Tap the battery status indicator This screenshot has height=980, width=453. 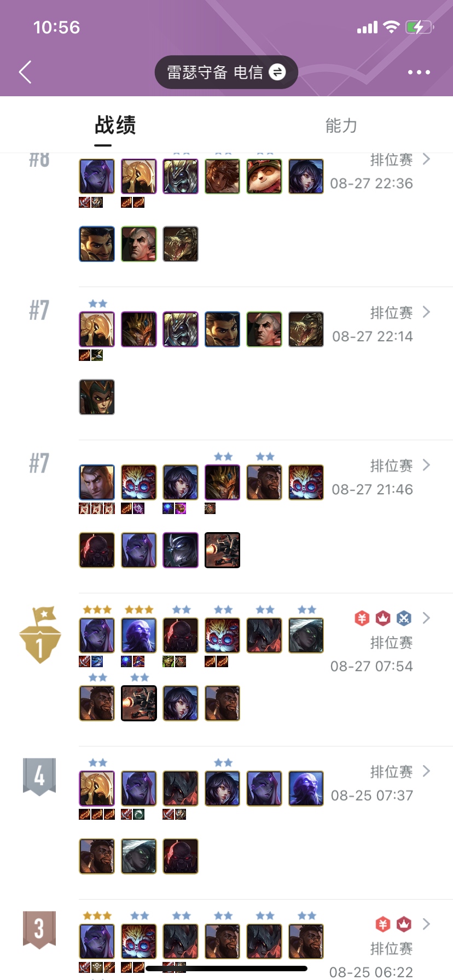tap(420, 27)
